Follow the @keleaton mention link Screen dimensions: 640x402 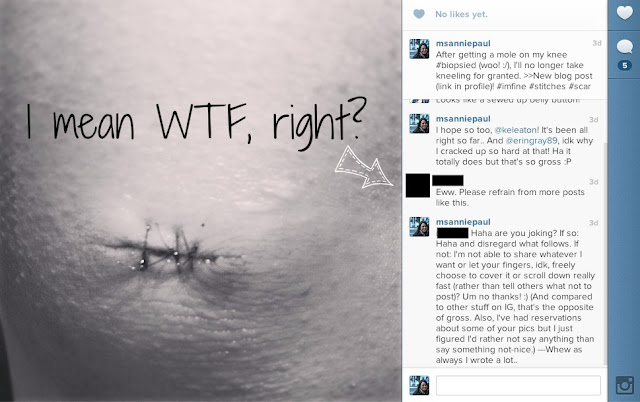click(516, 130)
